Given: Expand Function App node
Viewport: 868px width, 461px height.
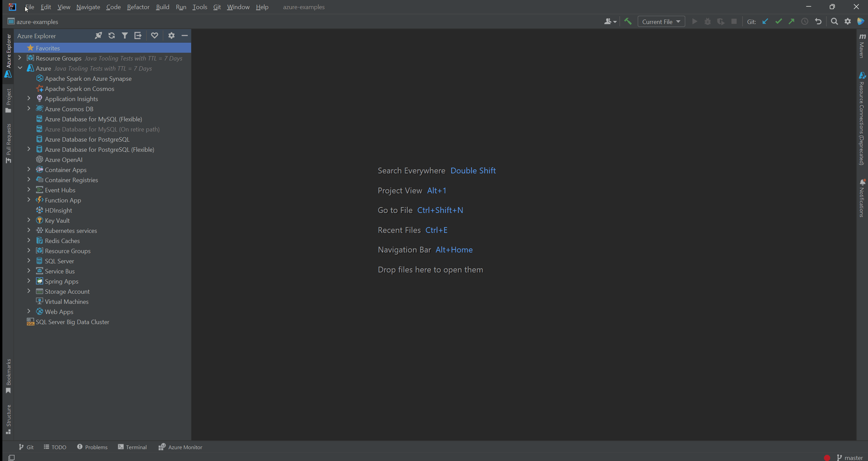Looking at the screenshot, I should tap(29, 200).
